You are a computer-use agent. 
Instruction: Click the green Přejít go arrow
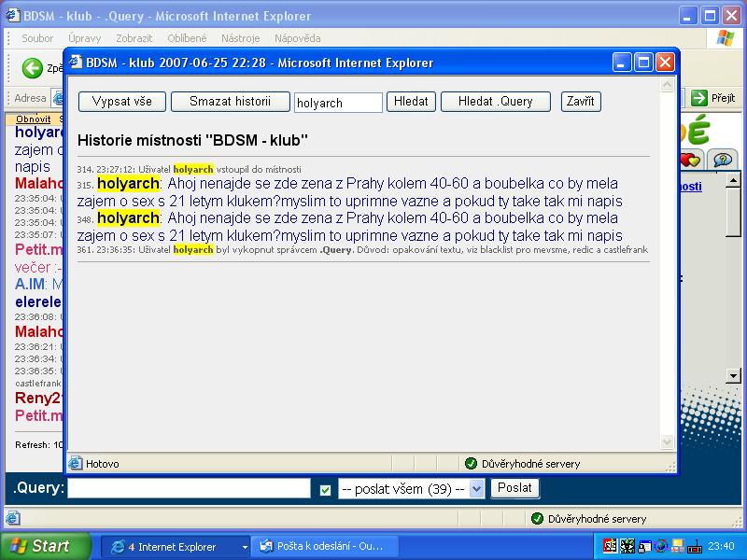[x=698, y=98]
